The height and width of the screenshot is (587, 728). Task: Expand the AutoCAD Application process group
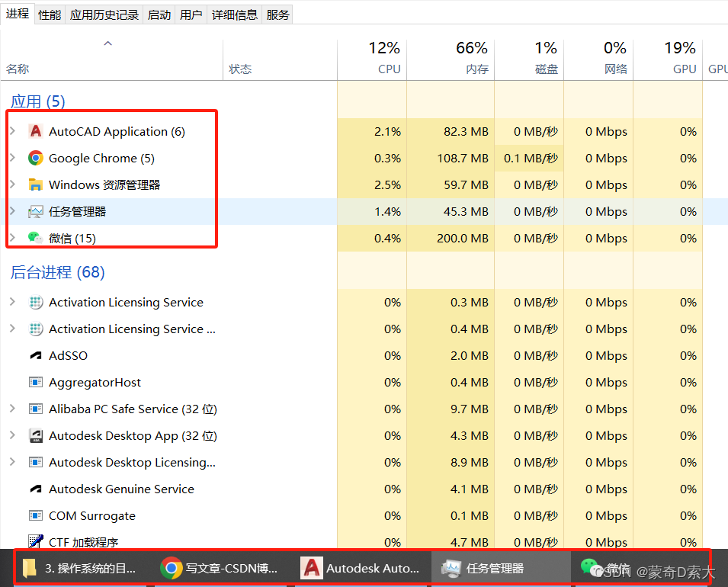13,131
